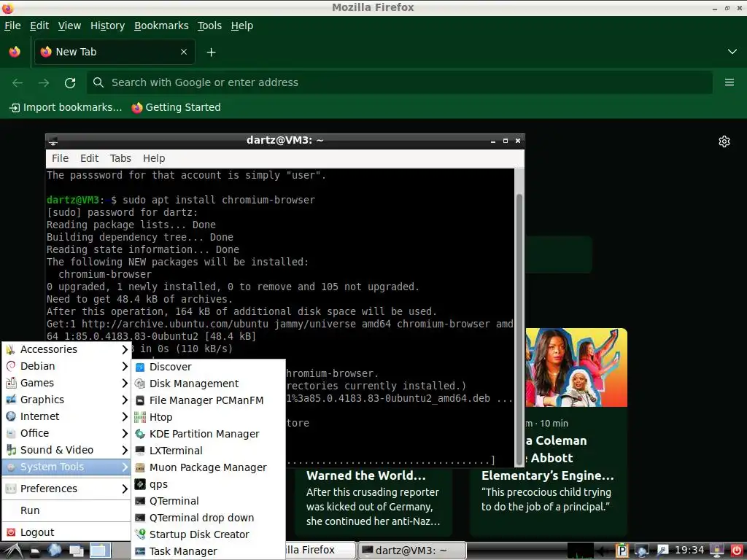Expand the Sound & Video category
The image size is (747, 560).
point(66,449)
